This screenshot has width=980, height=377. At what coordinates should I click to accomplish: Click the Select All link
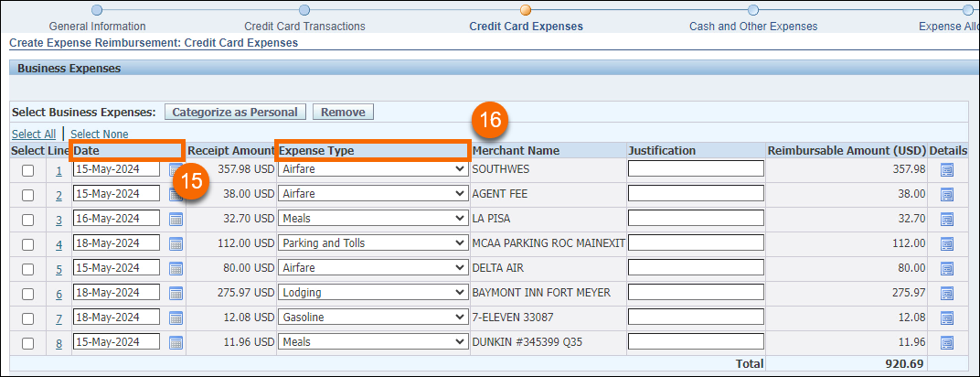click(x=34, y=134)
